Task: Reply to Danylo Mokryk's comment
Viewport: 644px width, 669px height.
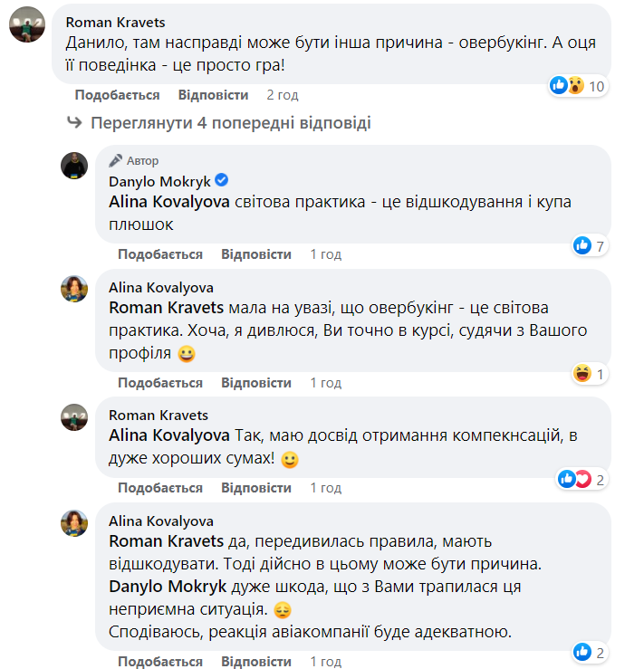Action: tap(256, 254)
